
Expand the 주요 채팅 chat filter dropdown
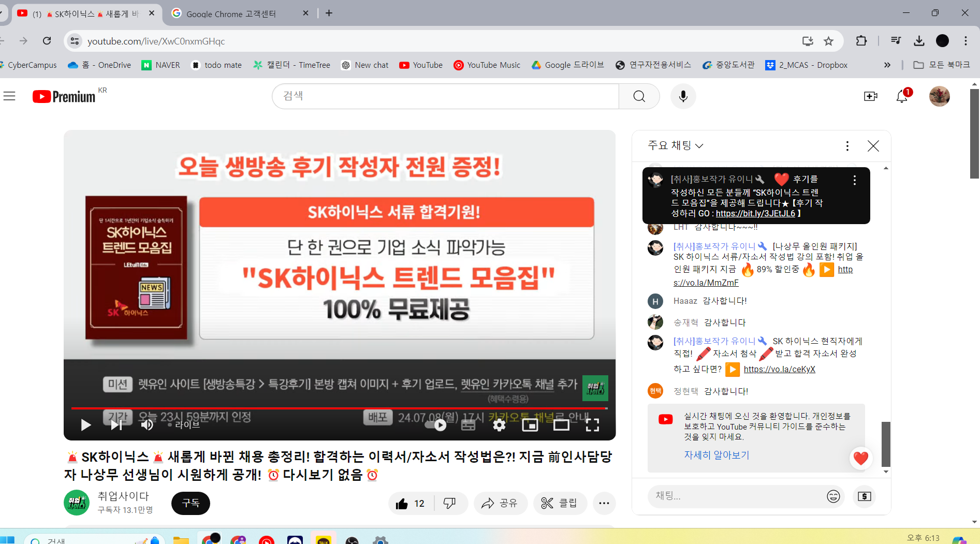click(676, 145)
